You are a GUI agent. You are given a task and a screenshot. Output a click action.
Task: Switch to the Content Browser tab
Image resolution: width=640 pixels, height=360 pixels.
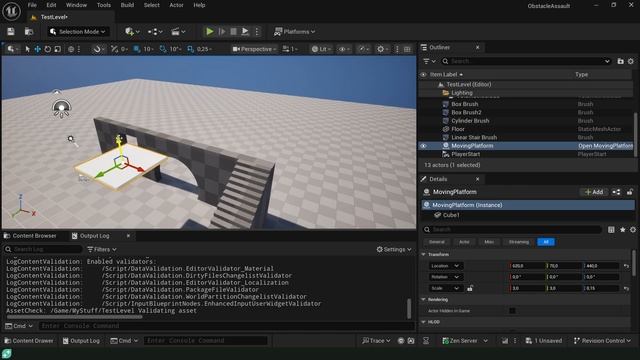pos(30,236)
